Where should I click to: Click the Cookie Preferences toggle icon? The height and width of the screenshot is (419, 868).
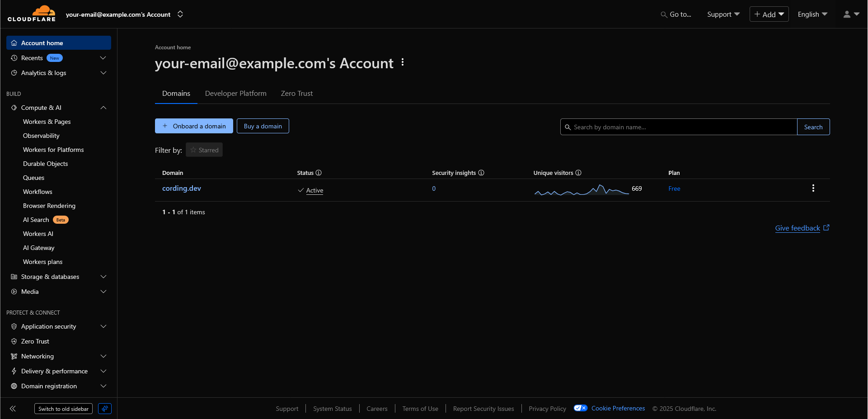click(581, 408)
